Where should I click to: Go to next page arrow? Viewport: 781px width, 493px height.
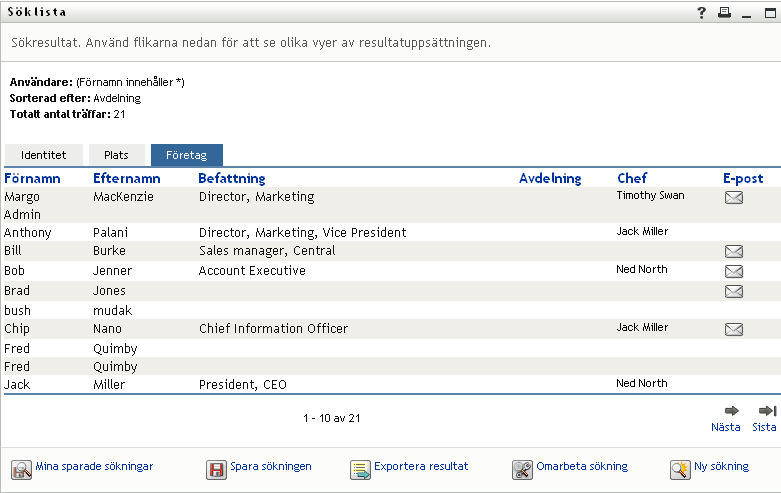pos(732,411)
